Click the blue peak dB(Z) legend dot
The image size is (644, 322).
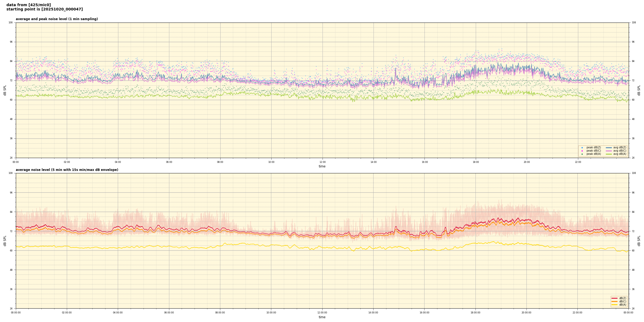point(582,148)
